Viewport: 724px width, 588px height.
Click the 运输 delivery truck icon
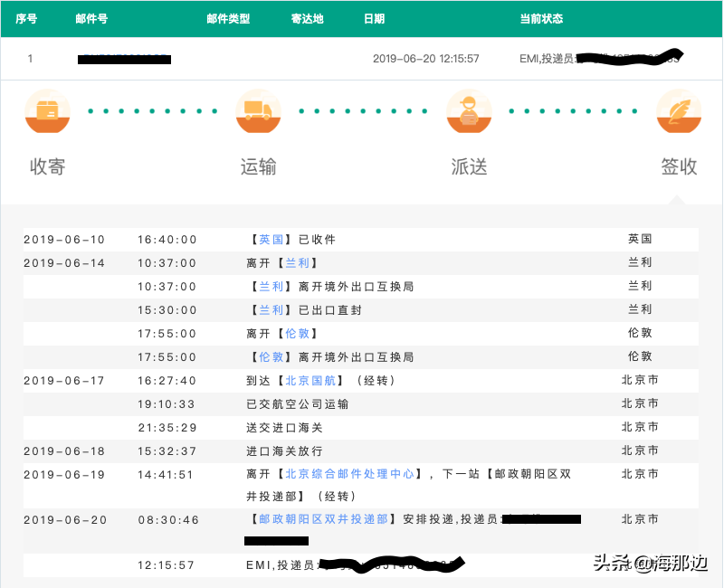click(258, 110)
